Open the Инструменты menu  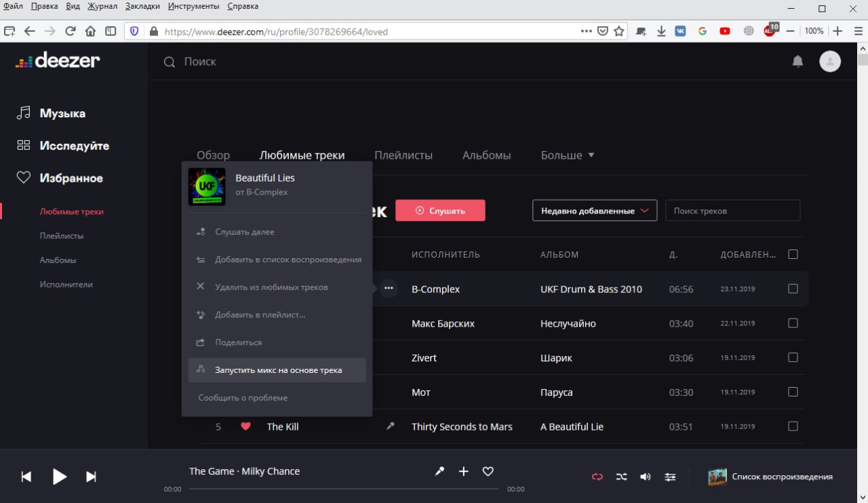click(x=193, y=6)
